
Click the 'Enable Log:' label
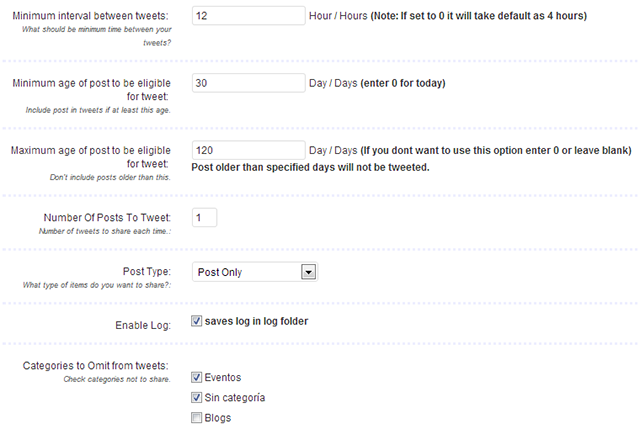click(143, 325)
